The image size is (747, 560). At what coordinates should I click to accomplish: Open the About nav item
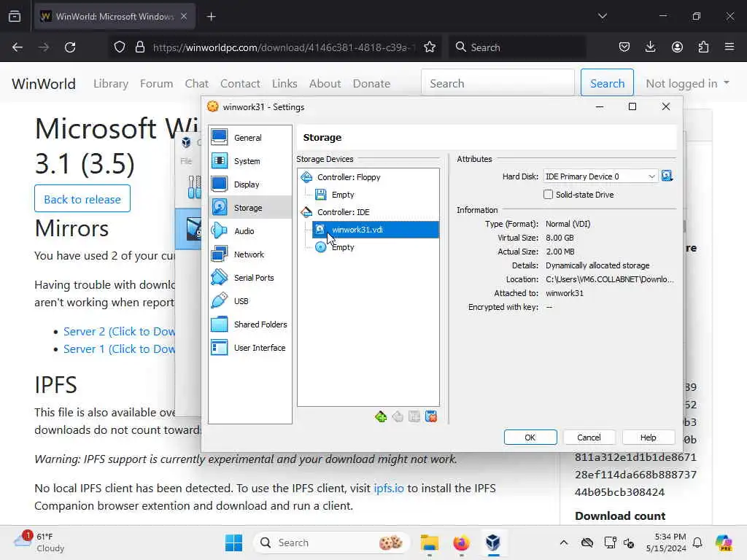[325, 83]
